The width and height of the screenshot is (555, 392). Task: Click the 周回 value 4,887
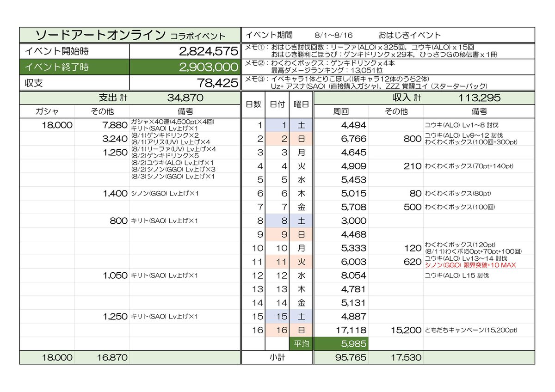click(x=353, y=317)
